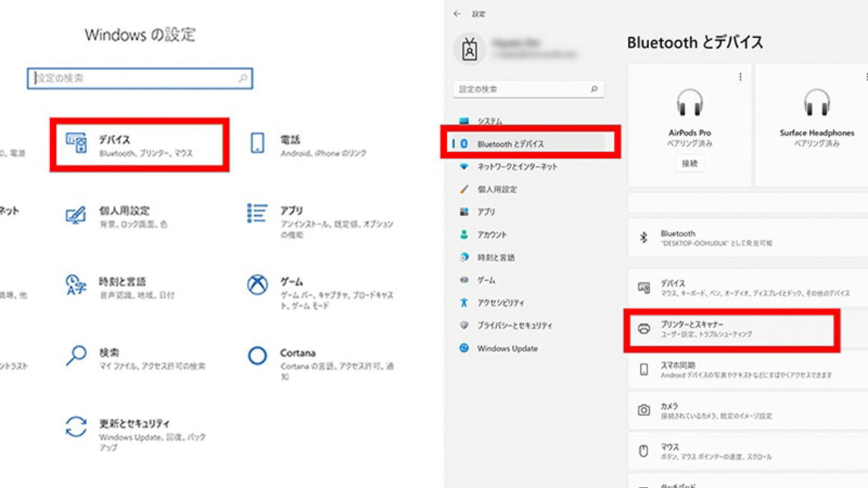Click 'AirPods Pro' device name text
The image size is (868, 488).
[x=690, y=133]
